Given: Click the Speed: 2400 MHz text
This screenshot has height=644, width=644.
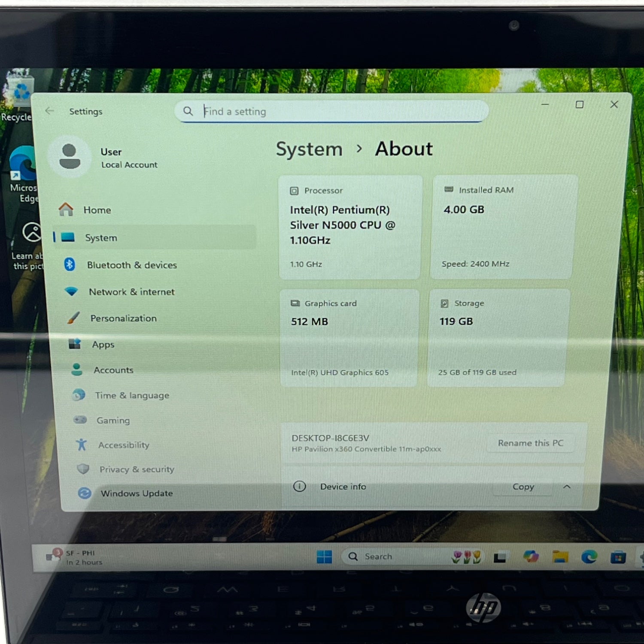Looking at the screenshot, I should click(475, 264).
